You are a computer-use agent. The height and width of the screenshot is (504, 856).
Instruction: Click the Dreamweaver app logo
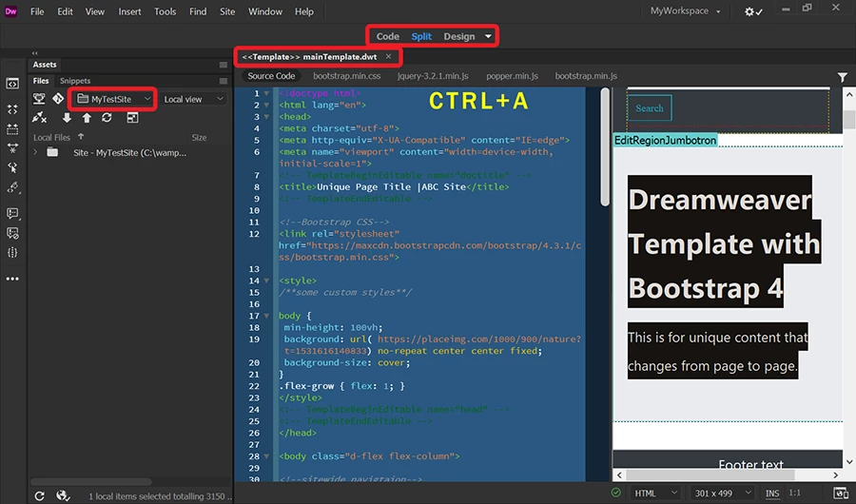(x=10, y=10)
